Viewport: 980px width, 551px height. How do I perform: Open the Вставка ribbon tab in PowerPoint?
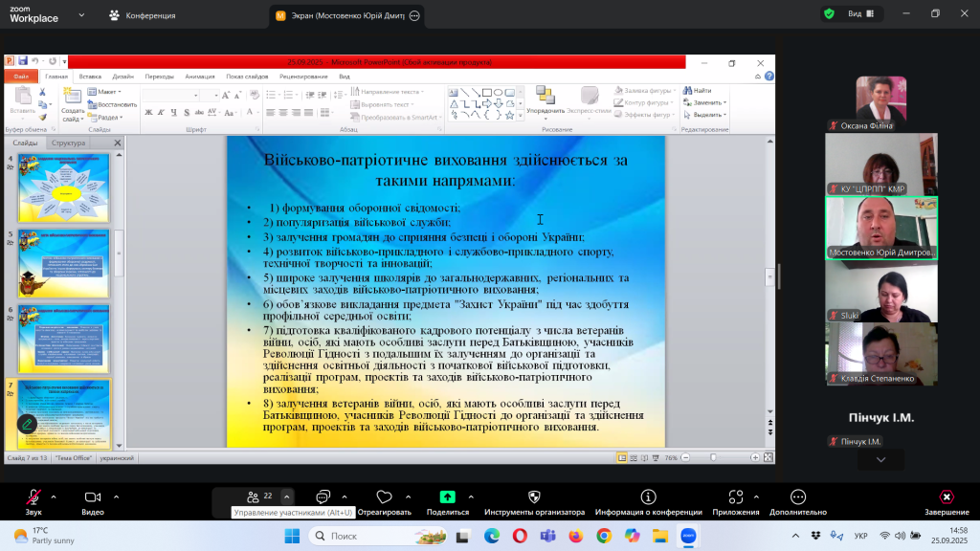click(x=90, y=76)
